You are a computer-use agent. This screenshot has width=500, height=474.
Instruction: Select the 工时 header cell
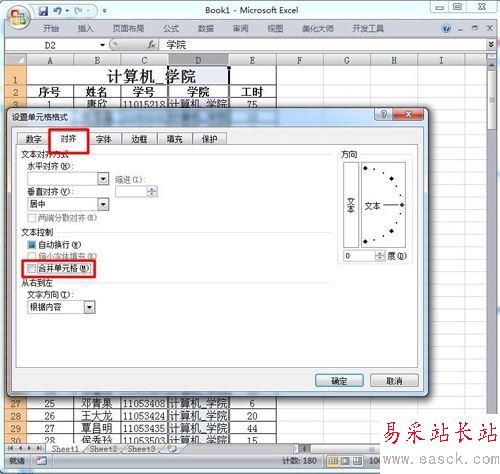(x=252, y=92)
